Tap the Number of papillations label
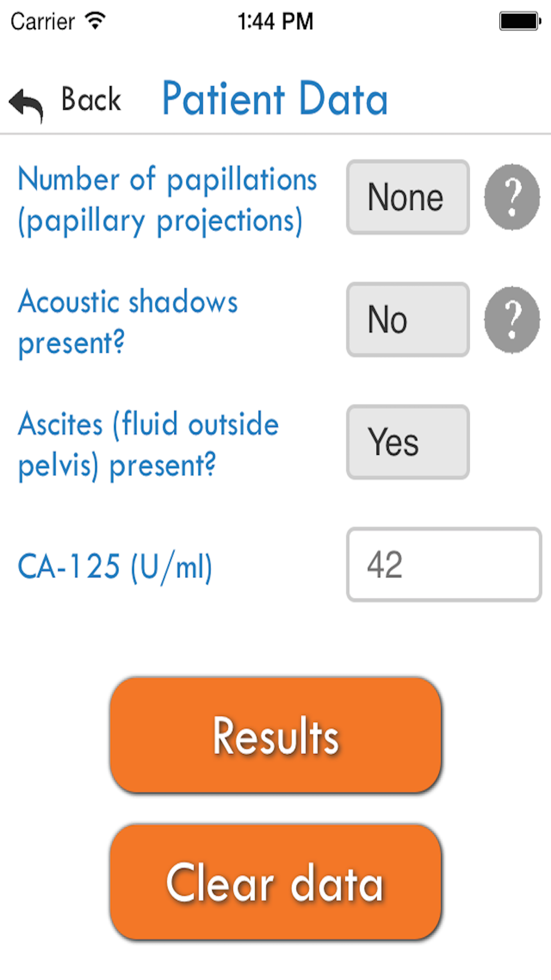 click(x=168, y=201)
